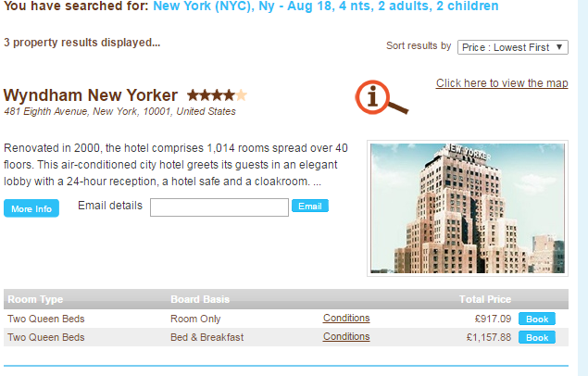Click the hotel star rating

217,94
